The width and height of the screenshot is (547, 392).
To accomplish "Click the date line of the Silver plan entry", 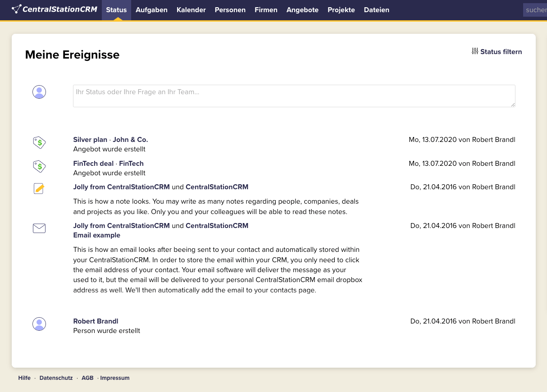I will coord(462,140).
